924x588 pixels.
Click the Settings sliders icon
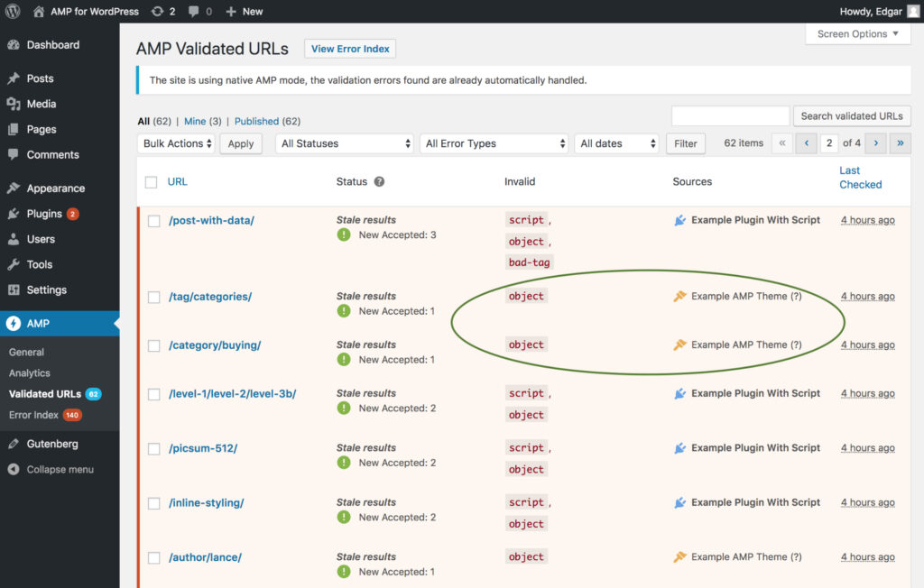[x=14, y=289]
